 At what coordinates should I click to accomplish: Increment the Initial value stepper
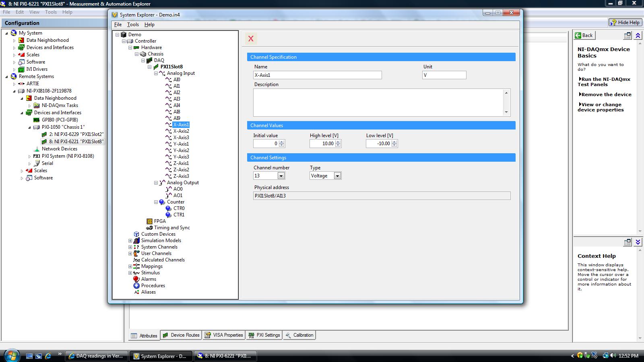click(282, 142)
